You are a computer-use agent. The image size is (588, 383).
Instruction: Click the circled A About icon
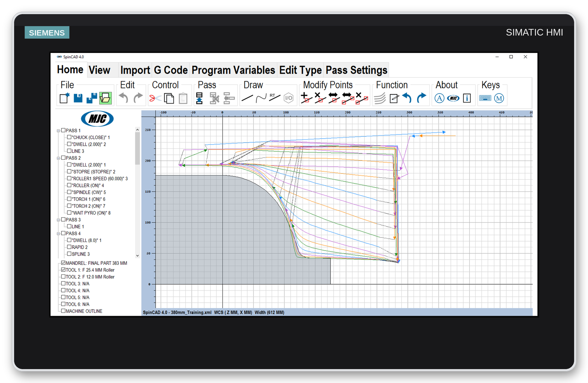pos(439,98)
